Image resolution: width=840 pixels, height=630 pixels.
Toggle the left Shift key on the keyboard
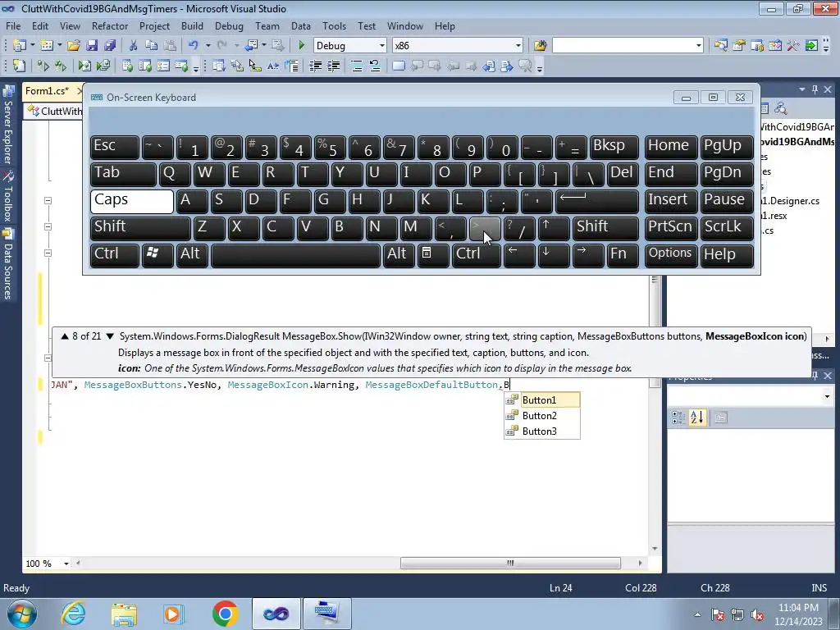[140, 228]
